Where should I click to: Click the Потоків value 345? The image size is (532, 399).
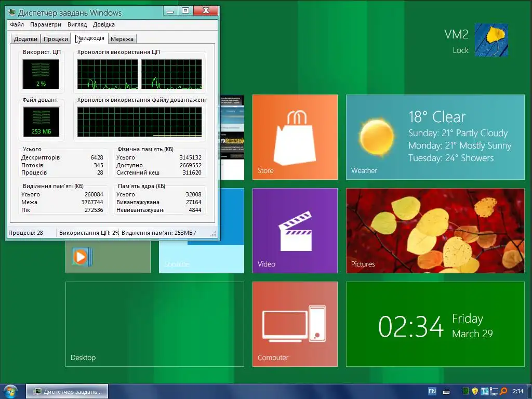[x=98, y=165]
